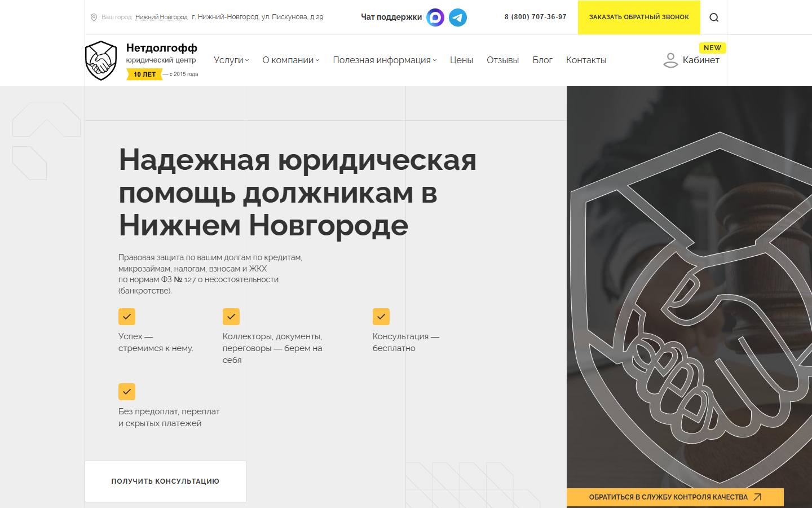
Task: Click Обратиться в службу контроля качества
Action: coord(675,497)
